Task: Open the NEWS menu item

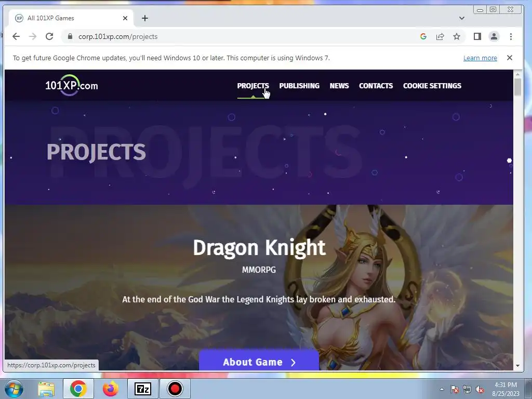Action: 339,86
